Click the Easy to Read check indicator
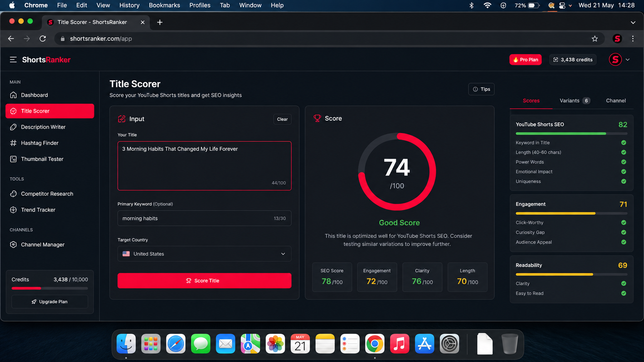644x362 pixels. [624, 293]
